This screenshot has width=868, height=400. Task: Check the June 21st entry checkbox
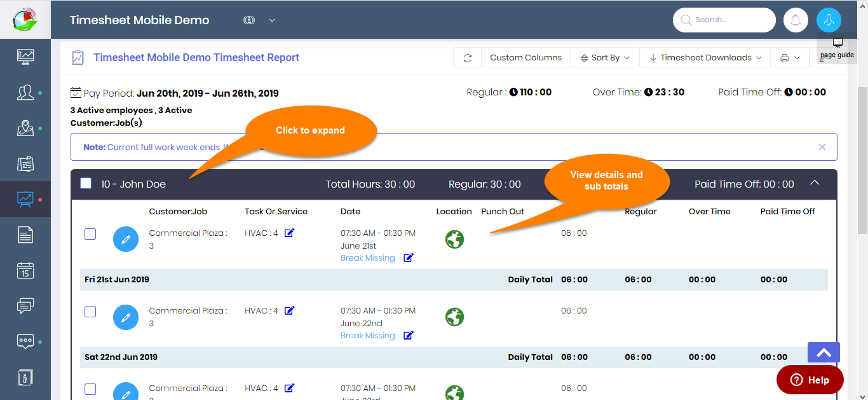pos(90,234)
